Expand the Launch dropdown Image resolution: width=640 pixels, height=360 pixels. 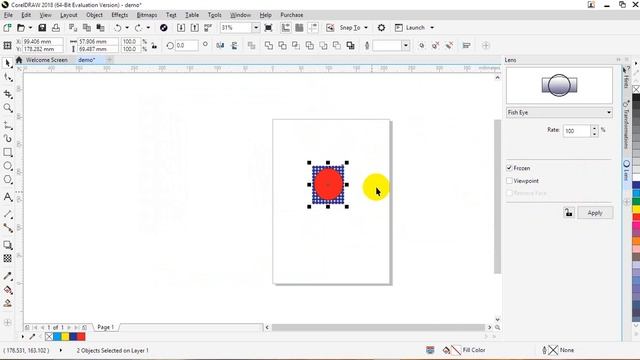click(x=432, y=28)
